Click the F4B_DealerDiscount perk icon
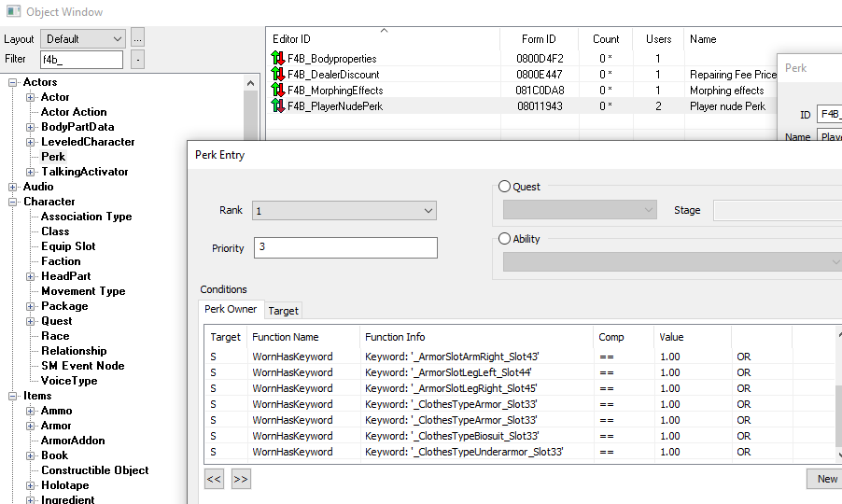The width and height of the screenshot is (842, 504). (x=277, y=74)
